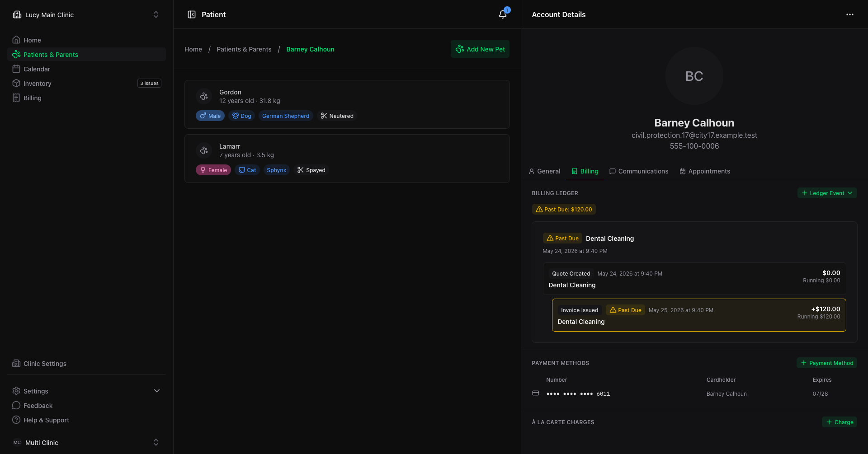
Task: Click the clinic building icon beside Lucy Main Clinic
Action: (x=17, y=14)
